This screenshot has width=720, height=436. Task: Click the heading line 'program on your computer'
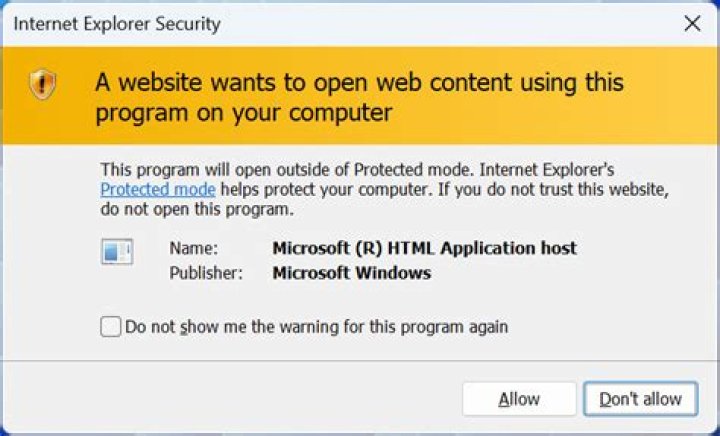pos(244,113)
